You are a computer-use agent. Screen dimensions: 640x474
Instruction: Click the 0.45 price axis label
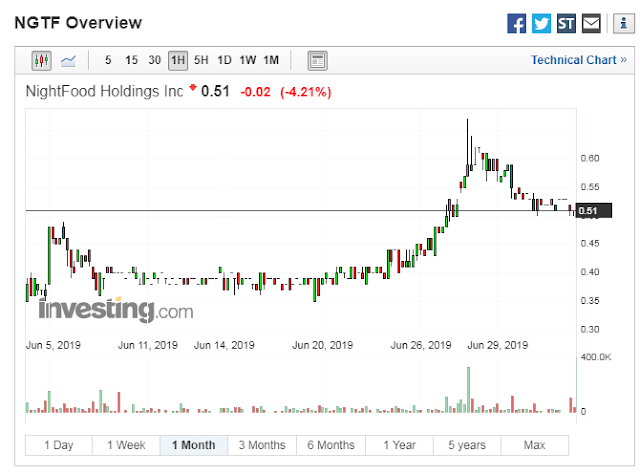(x=590, y=243)
